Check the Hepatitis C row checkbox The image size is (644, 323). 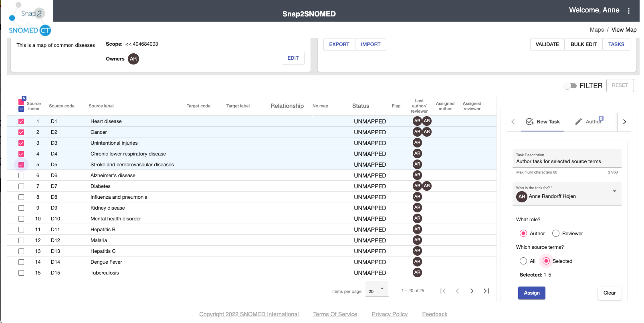21,251
